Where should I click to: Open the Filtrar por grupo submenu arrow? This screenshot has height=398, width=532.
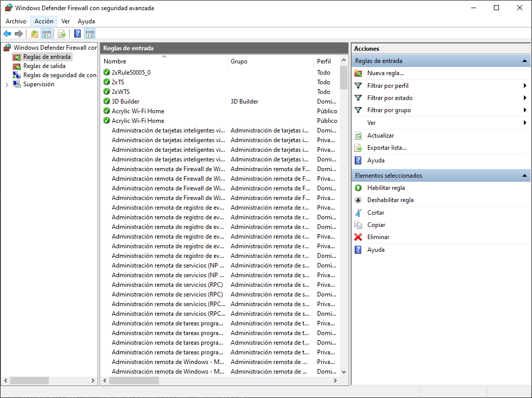pos(525,110)
